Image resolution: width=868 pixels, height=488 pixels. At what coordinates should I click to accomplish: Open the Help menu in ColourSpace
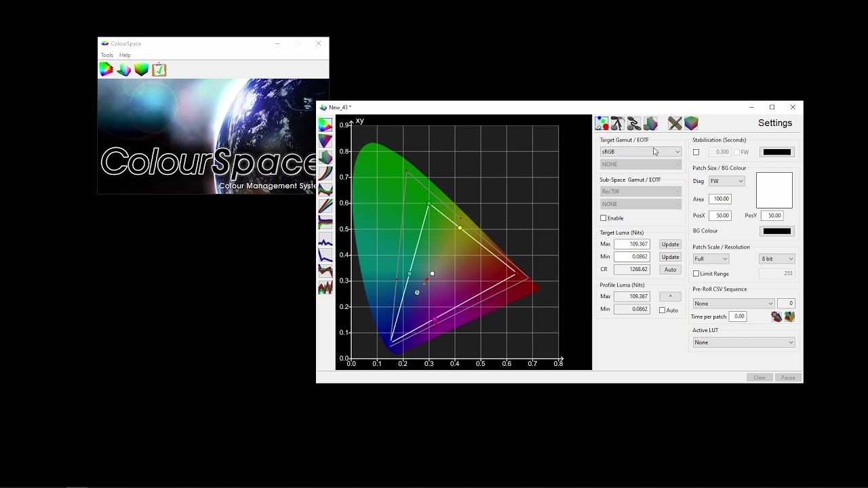[125, 55]
